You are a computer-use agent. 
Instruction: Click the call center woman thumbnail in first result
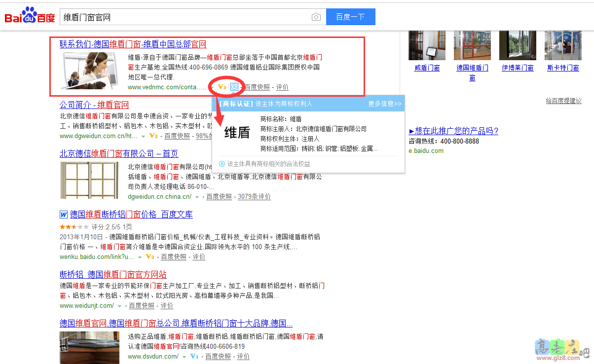pos(89,70)
